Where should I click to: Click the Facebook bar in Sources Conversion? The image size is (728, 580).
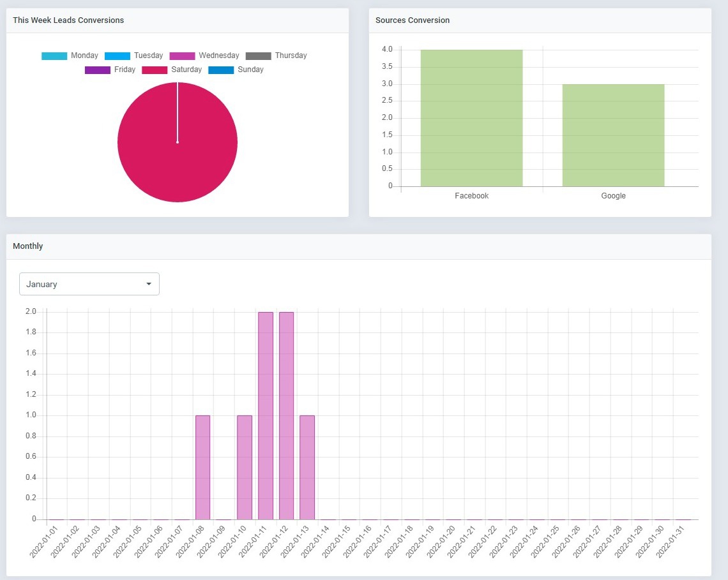click(x=471, y=118)
